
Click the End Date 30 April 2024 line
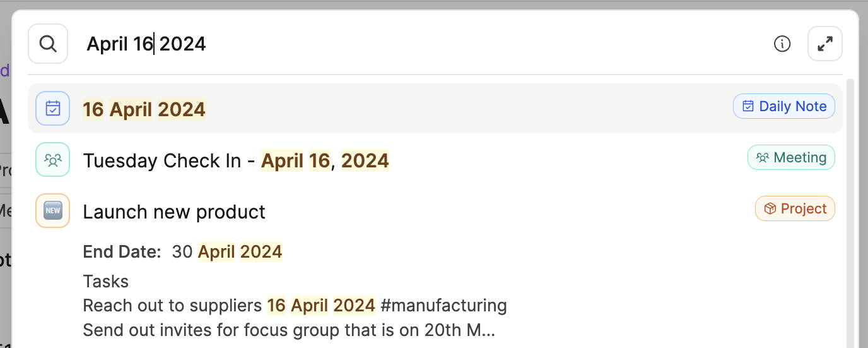[183, 252]
